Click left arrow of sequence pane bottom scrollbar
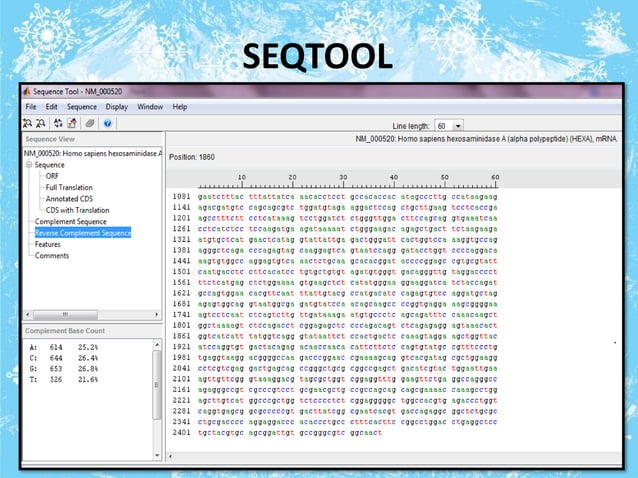638x478 pixels. tap(170, 456)
